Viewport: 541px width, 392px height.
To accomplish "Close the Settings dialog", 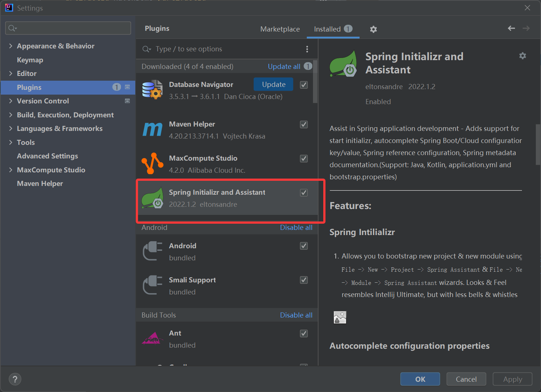I will click(x=527, y=8).
